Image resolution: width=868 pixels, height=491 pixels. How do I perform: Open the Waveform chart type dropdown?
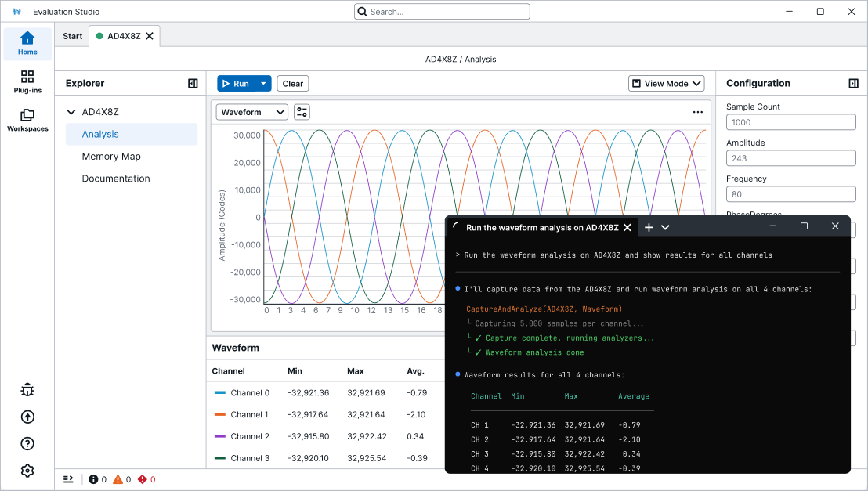coord(252,112)
